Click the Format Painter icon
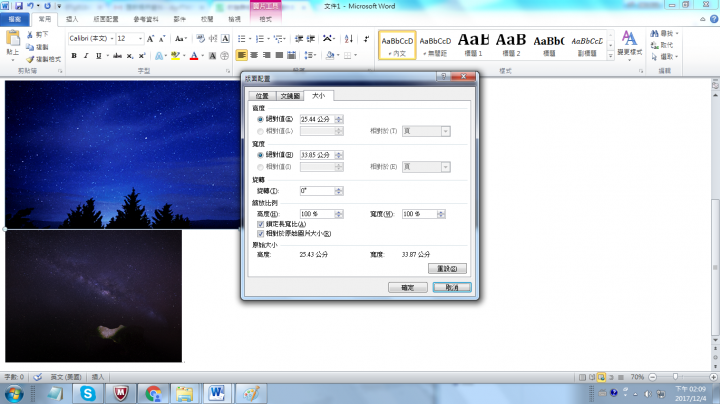 click(x=43, y=59)
